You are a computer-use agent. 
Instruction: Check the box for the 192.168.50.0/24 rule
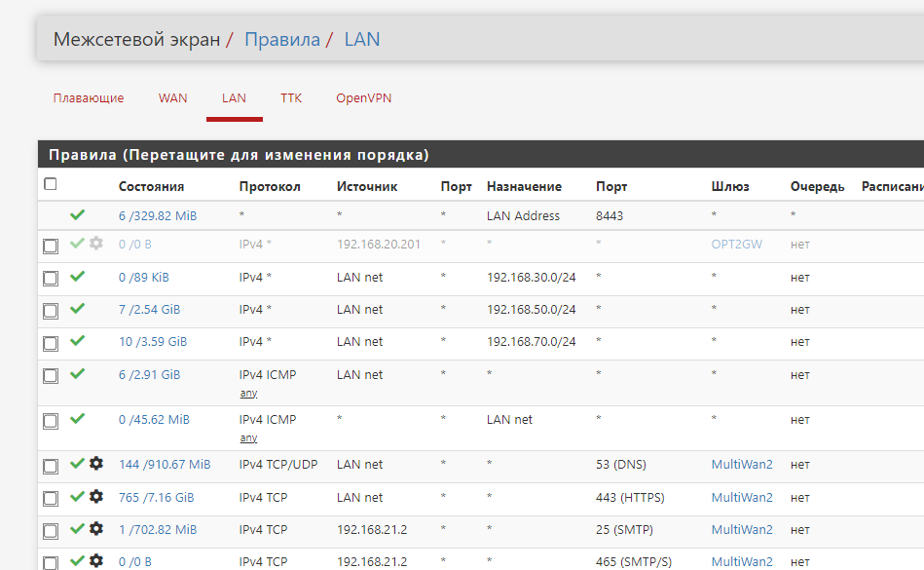(x=51, y=311)
